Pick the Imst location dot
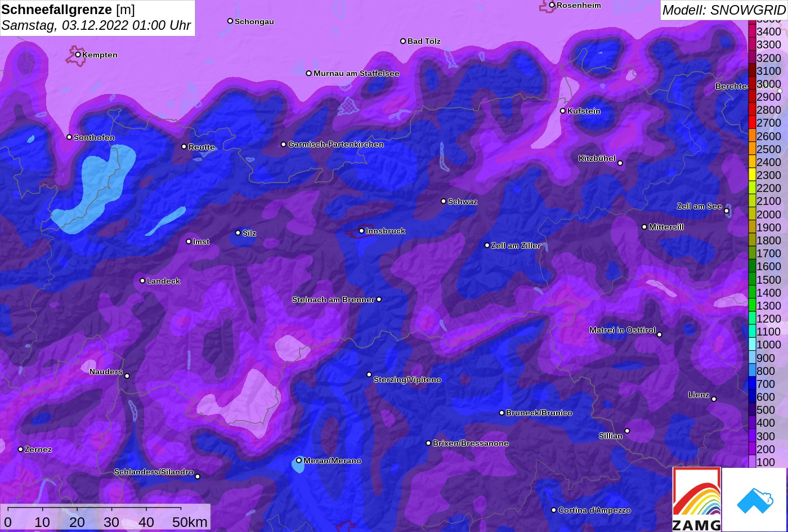Viewport: 788px width, 532px height. tap(189, 242)
